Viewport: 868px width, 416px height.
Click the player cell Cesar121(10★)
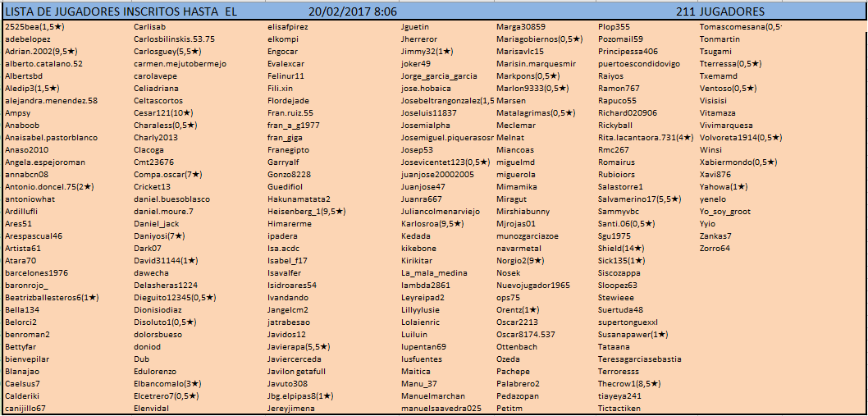(162, 112)
